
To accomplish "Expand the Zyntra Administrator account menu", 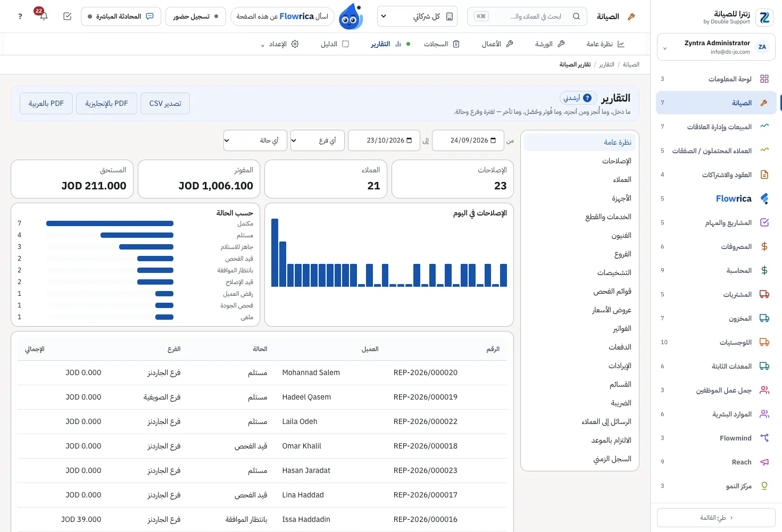I will pyautogui.click(x=716, y=47).
